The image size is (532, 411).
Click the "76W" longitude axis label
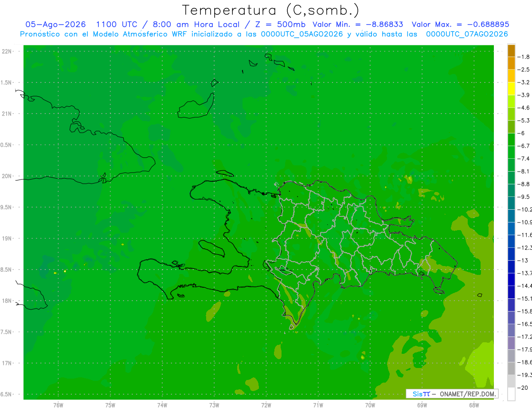click(58, 405)
